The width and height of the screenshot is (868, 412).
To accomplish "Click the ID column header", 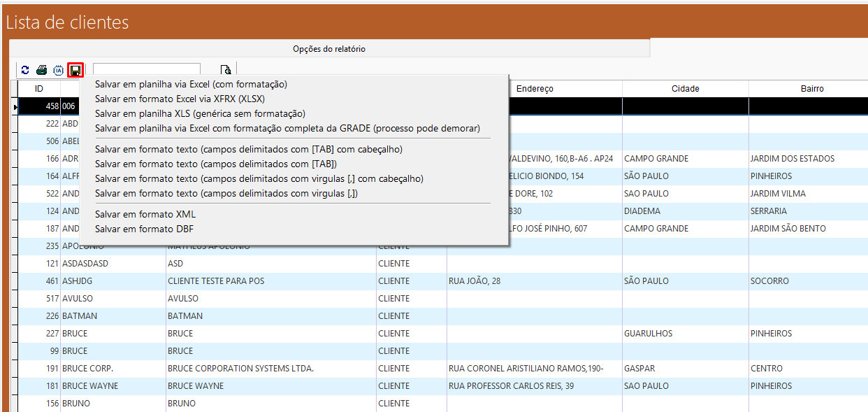I will 39,89.
